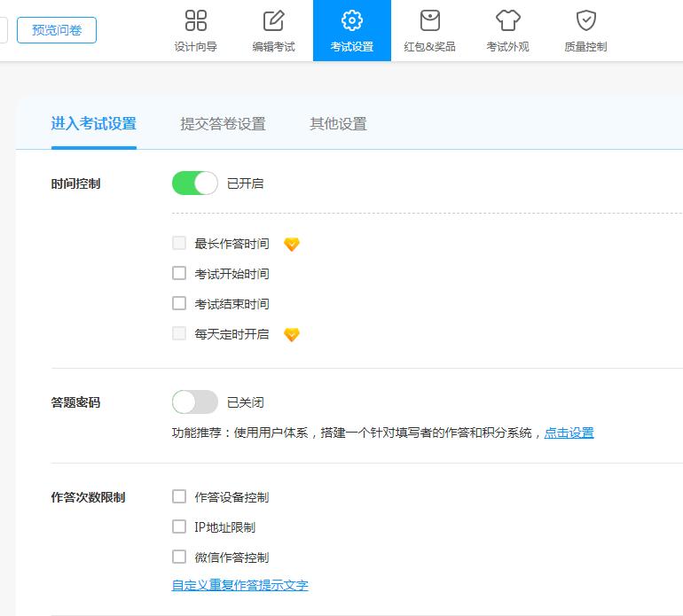Open the 设计向导 design wizard icon
This screenshot has height=616, width=683.
coord(195,20)
